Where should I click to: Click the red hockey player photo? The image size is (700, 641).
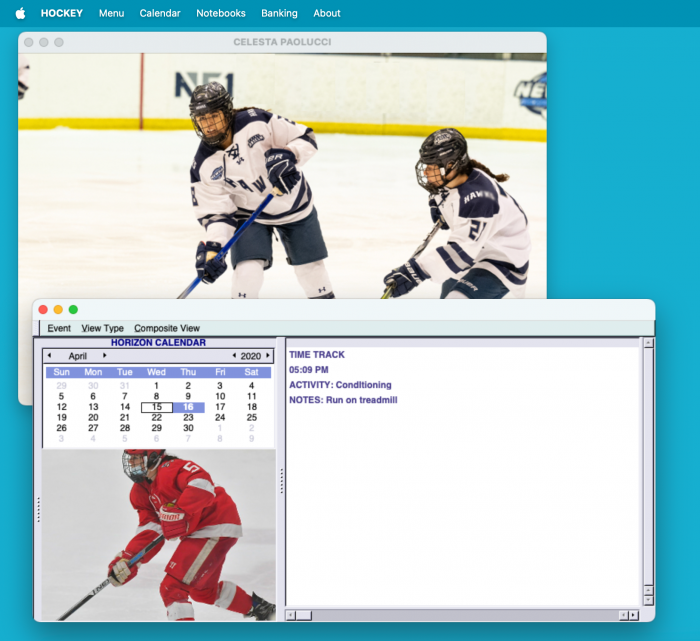coord(158,534)
